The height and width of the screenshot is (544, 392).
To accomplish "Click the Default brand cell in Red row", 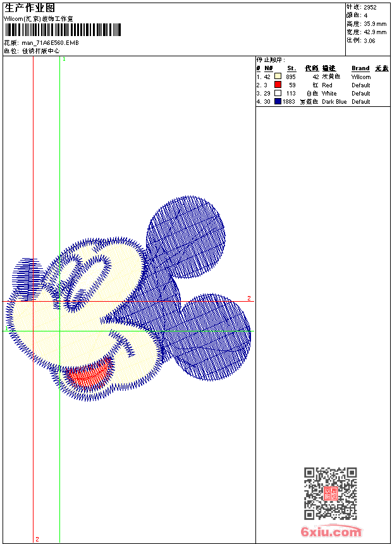I will 361,85.
